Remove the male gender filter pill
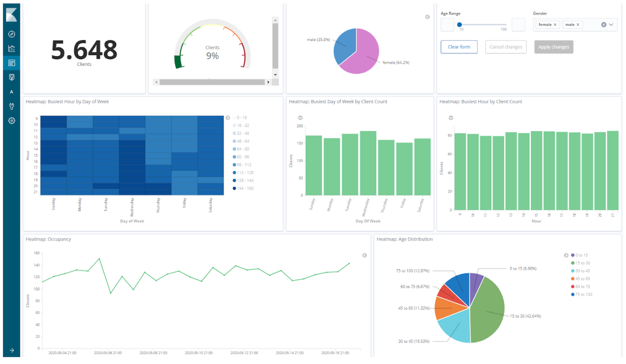 [x=578, y=25]
